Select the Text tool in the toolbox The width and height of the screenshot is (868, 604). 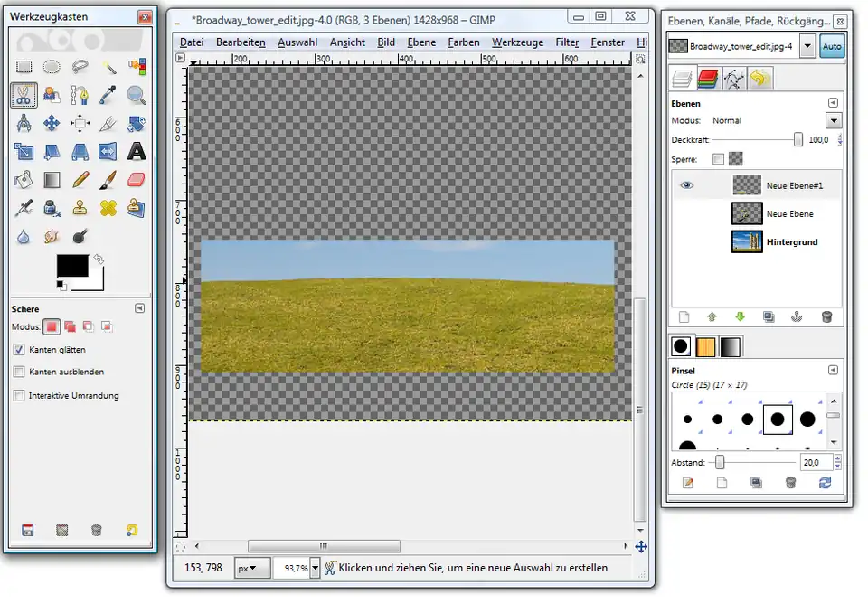pyautogui.click(x=137, y=151)
